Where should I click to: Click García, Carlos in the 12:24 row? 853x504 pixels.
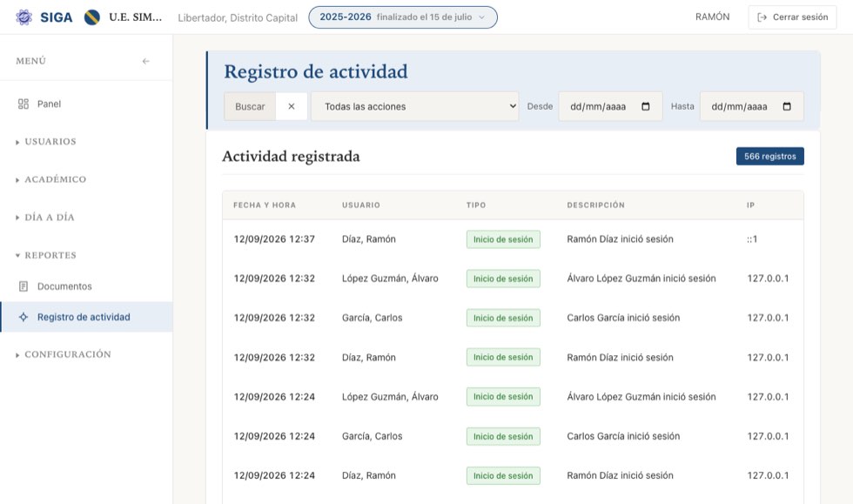[x=373, y=436]
